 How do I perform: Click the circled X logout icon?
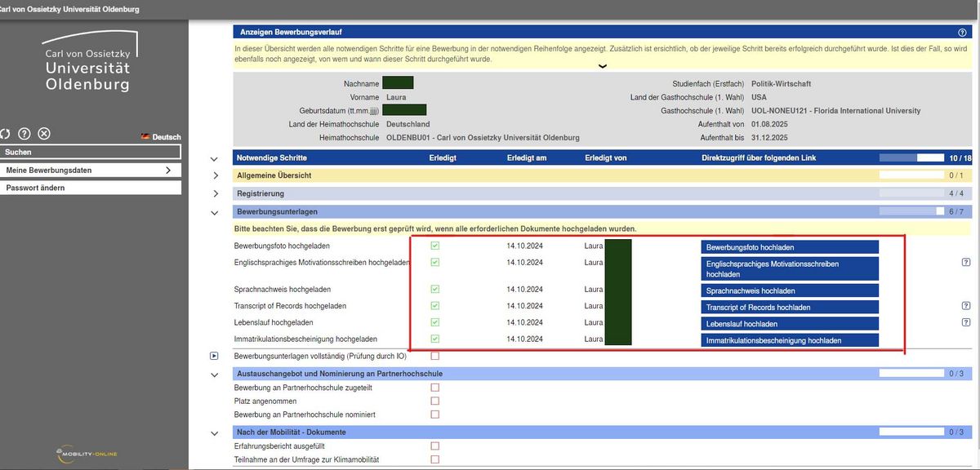click(44, 134)
